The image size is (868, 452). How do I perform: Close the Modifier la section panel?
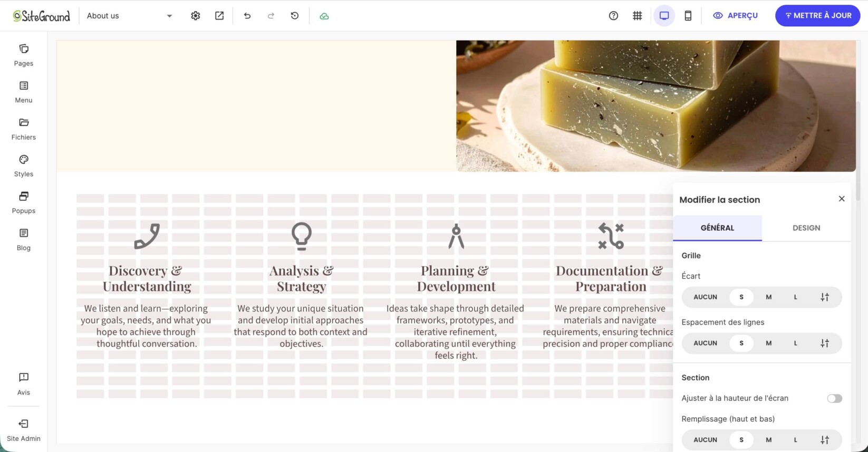click(x=842, y=199)
